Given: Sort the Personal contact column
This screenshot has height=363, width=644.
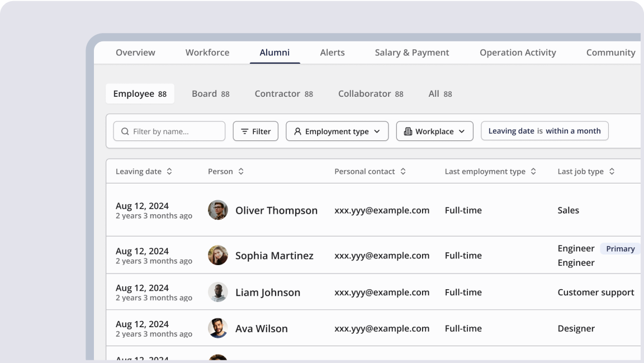Looking at the screenshot, I should pos(403,172).
